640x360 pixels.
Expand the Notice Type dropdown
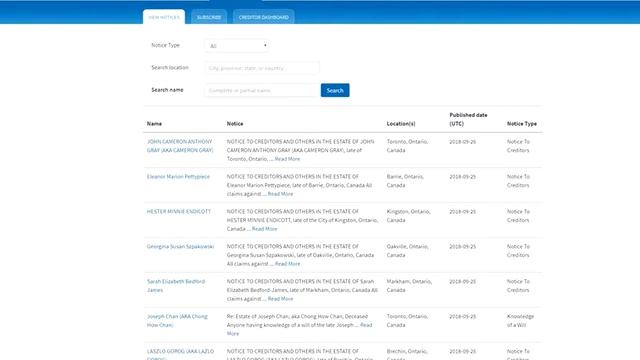pos(237,46)
